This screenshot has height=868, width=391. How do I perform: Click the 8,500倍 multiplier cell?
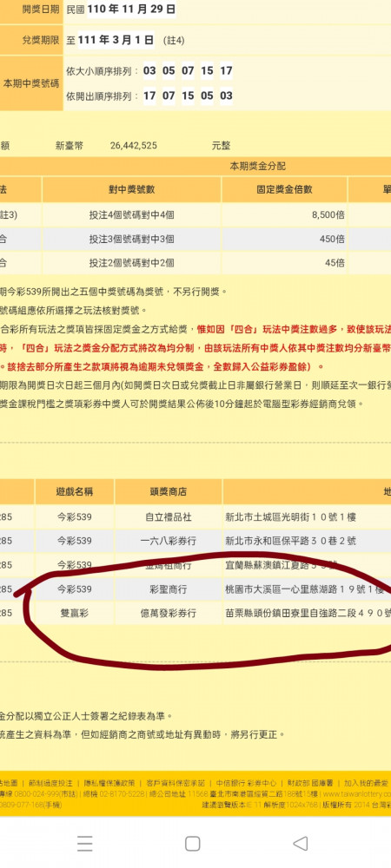pyautogui.click(x=284, y=214)
